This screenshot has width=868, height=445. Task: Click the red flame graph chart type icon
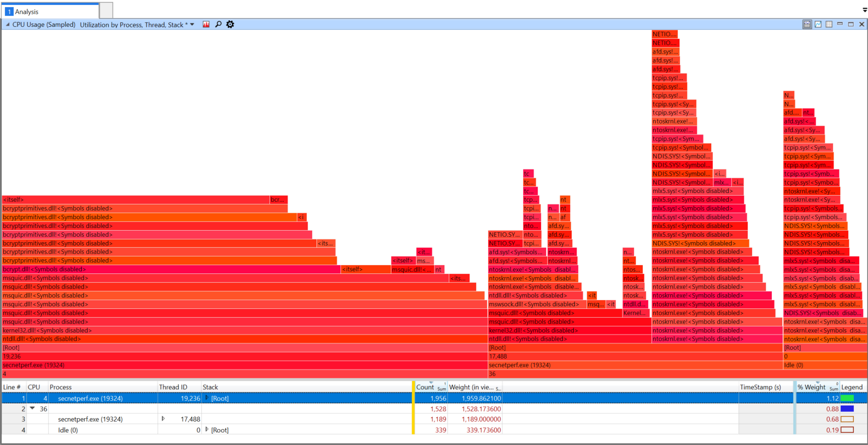(206, 25)
